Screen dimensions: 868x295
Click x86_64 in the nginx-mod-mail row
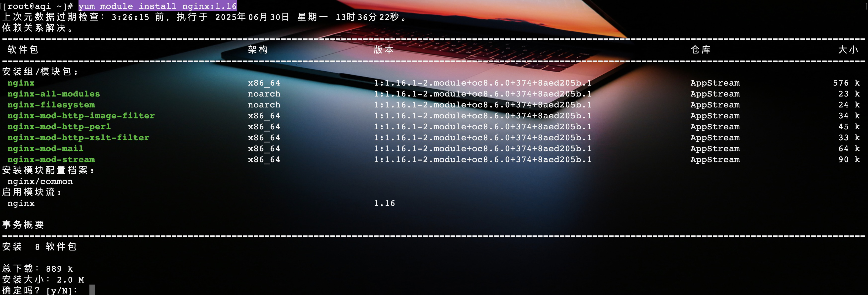click(264, 148)
